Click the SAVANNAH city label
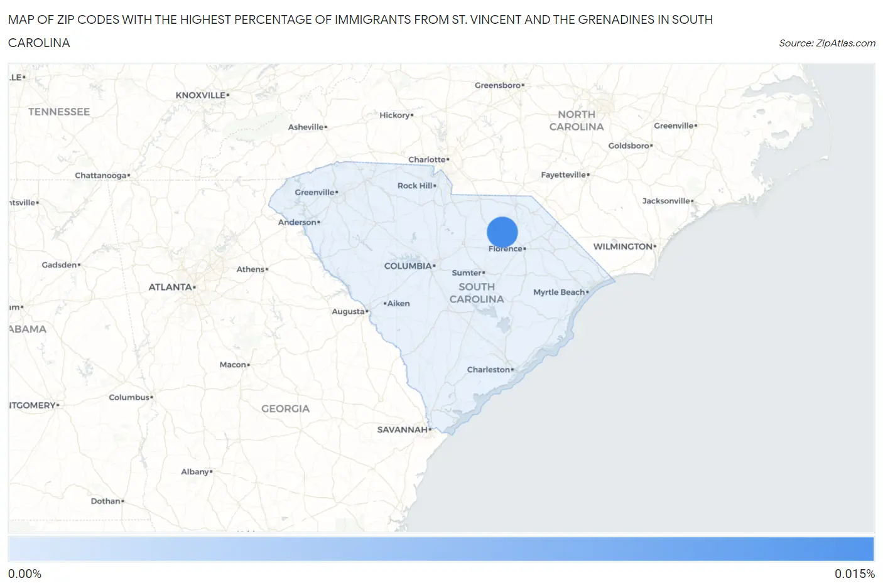 (402, 430)
